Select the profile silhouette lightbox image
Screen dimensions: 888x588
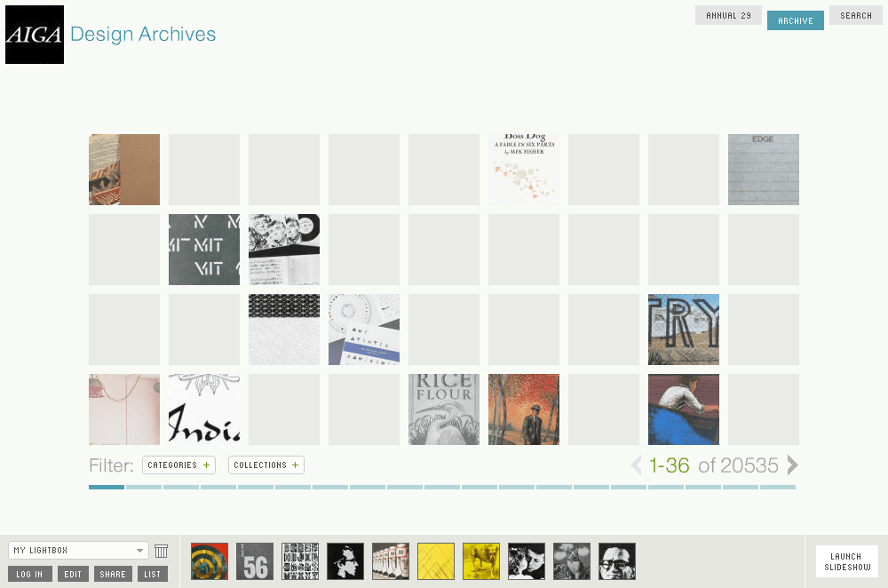click(x=345, y=561)
